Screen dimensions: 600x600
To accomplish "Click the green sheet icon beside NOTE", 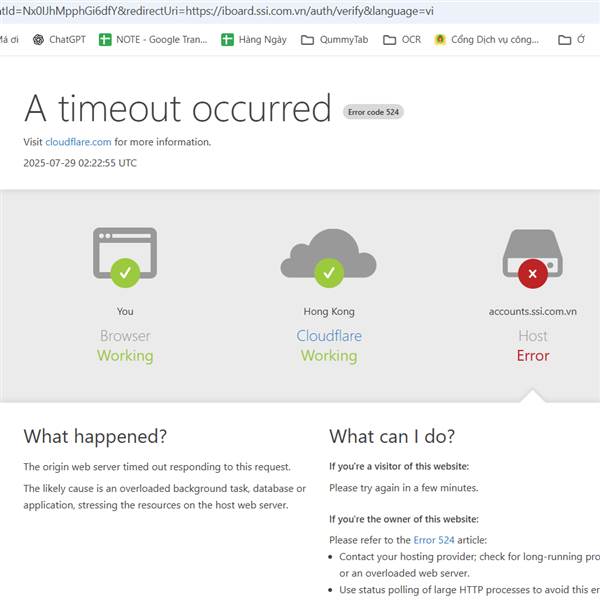I will [105, 39].
